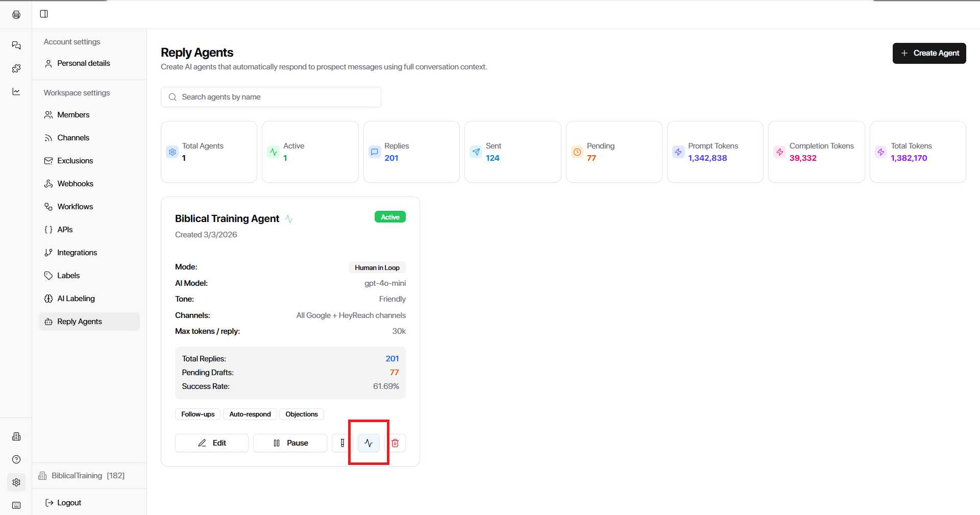980x515 pixels.
Task: Open the help question mark icon
Action: (16, 459)
